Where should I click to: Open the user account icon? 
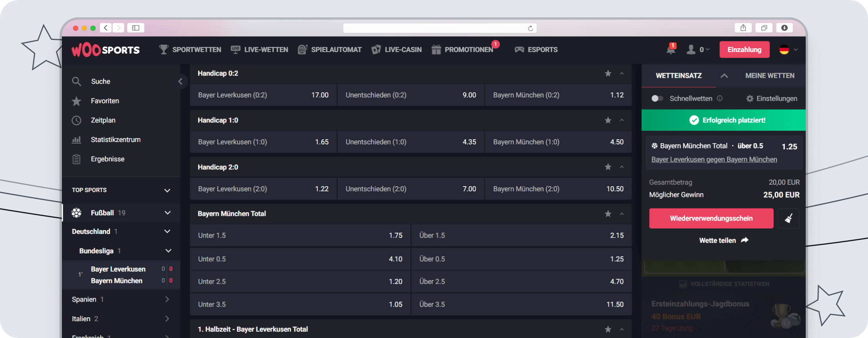tap(691, 50)
